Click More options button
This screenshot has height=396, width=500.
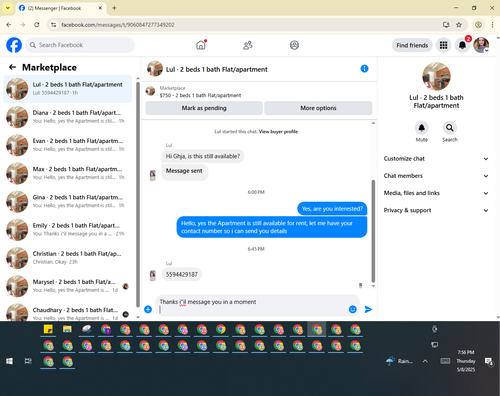point(318,108)
